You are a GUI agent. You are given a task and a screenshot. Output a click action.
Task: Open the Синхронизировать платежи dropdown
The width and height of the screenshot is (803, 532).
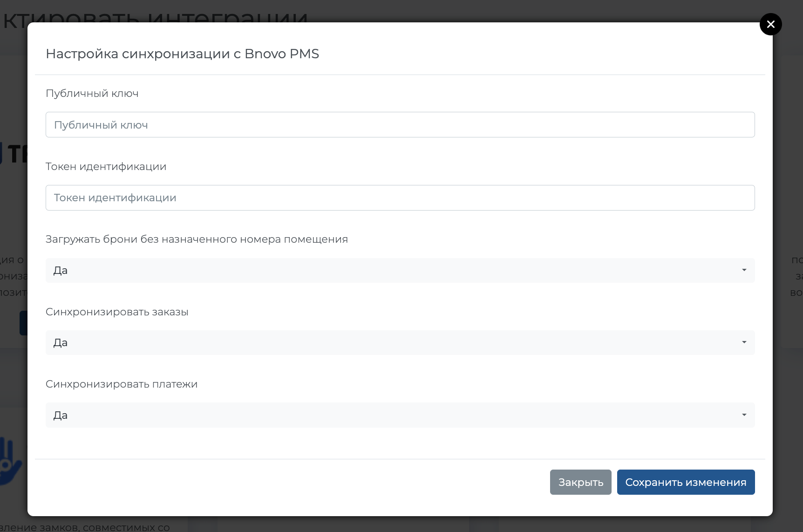point(400,415)
